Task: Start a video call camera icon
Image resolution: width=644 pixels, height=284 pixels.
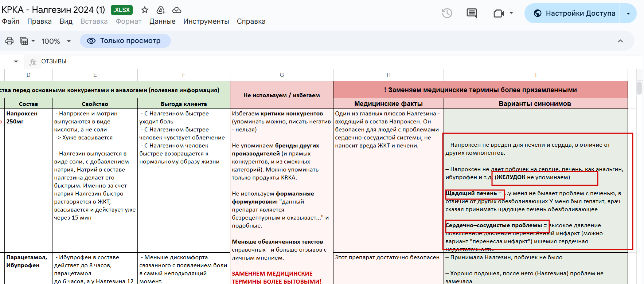Action: (x=498, y=13)
